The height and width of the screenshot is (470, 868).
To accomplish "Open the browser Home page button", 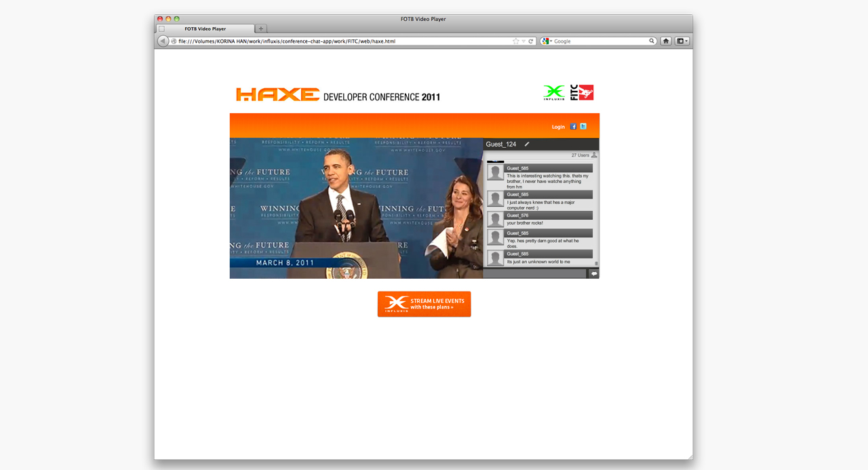I will coord(666,41).
